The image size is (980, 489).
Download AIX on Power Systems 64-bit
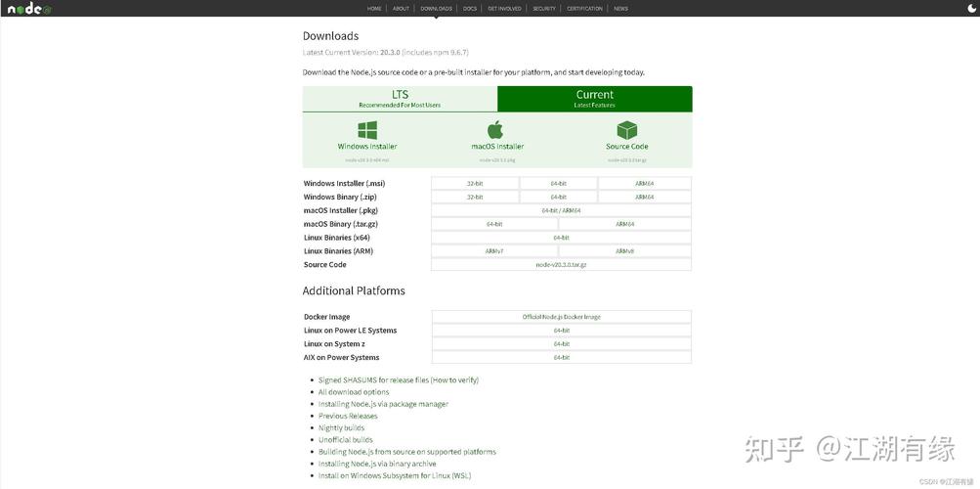561,358
